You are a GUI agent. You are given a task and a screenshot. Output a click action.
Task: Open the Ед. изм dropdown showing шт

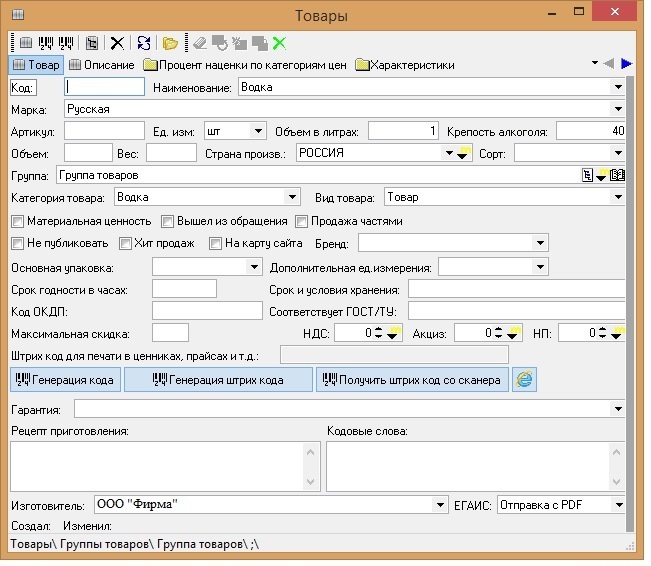tap(258, 131)
